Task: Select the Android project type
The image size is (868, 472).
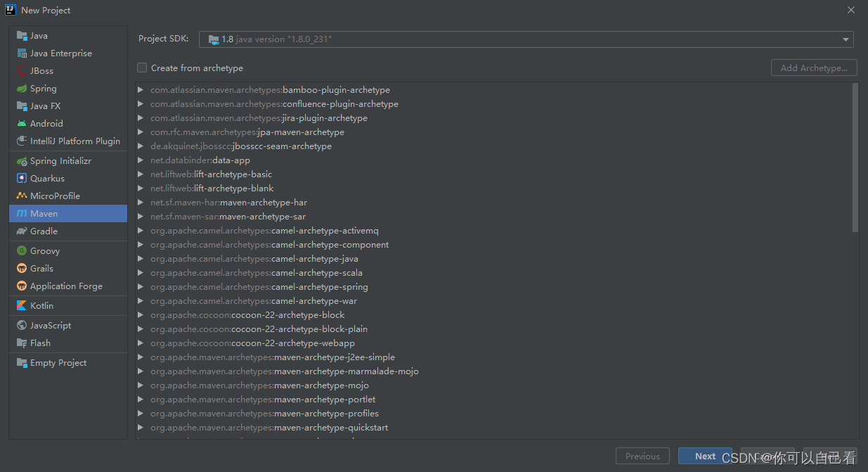Action: [68, 124]
